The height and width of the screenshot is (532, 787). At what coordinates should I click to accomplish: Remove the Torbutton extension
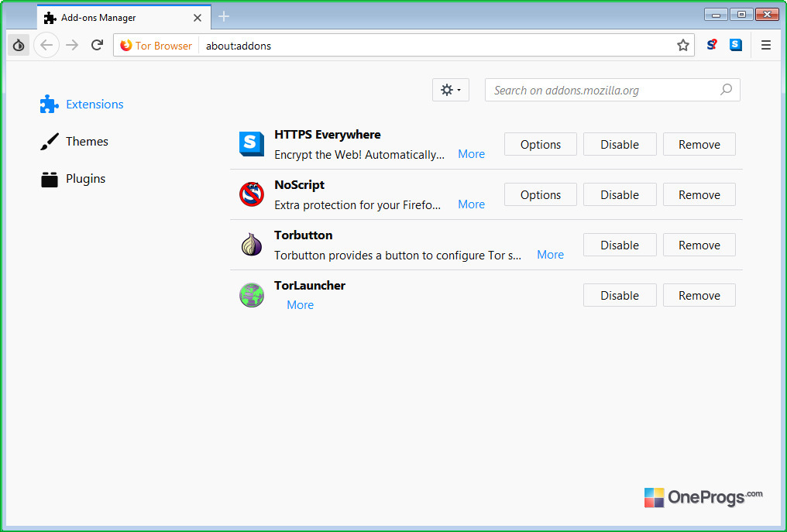699,245
